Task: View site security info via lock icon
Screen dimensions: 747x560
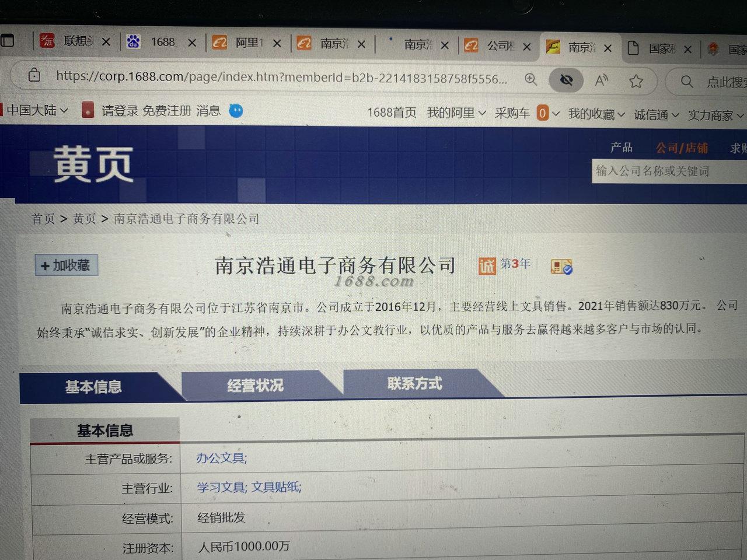Action: pos(34,75)
